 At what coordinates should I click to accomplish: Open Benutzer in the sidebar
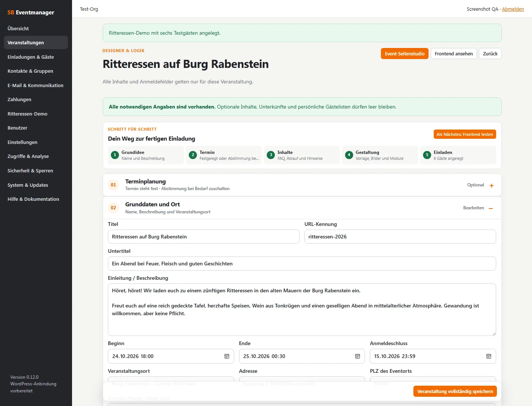(x=36, y=128)
